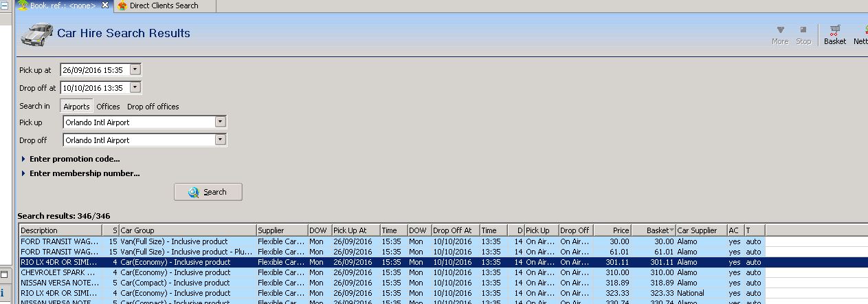868x304 pixels.
Task: Sort by the Car Supplier column header
Action: click(702, 230)
